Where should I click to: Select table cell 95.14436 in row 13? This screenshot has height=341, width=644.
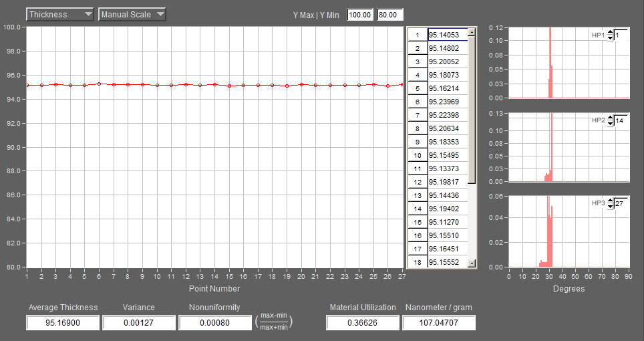point(448,195)
